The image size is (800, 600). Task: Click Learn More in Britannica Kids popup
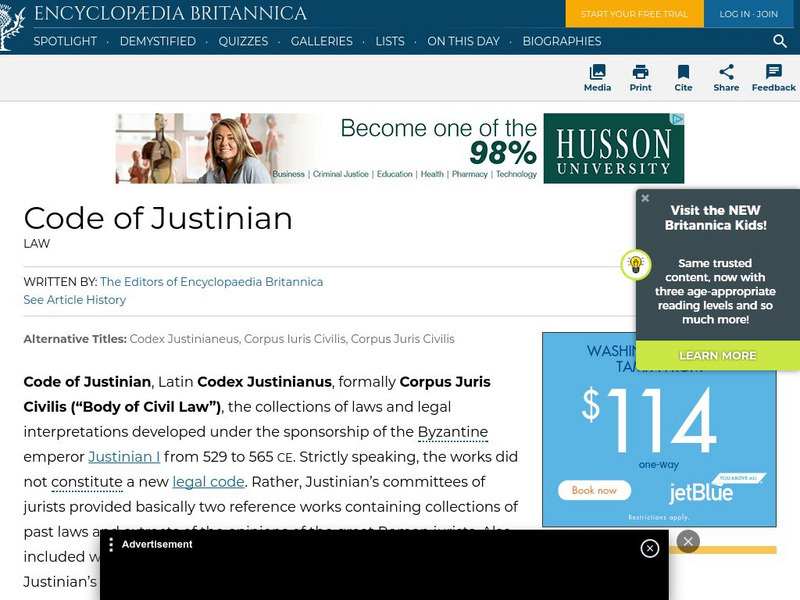(x=717, y=355)
